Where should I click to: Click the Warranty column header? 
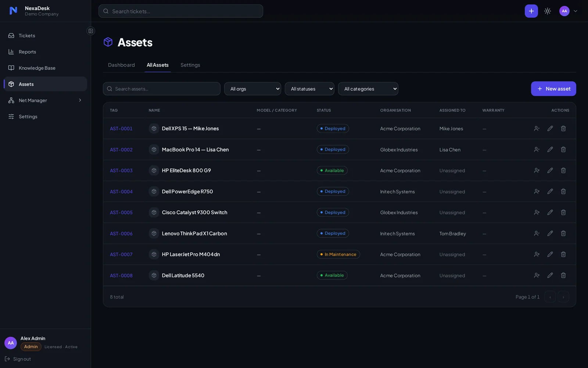point(493,110)
